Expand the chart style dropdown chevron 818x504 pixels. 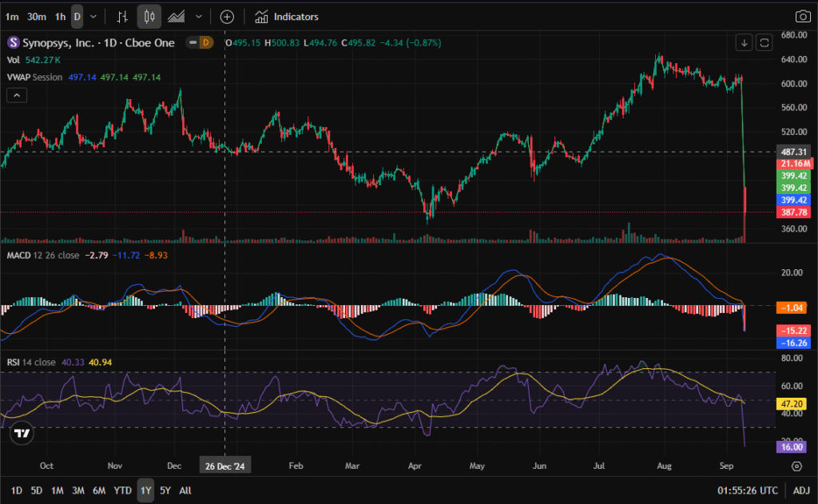click(x=198, y=17)
